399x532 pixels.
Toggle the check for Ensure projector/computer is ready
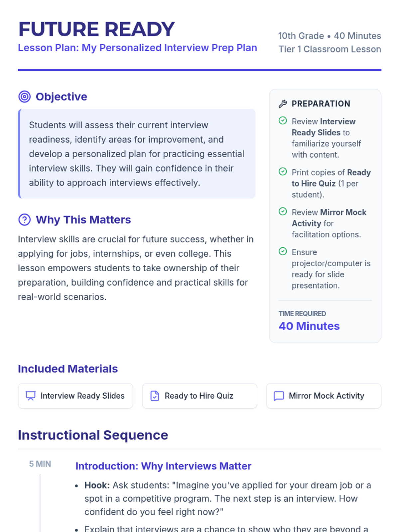283,251
